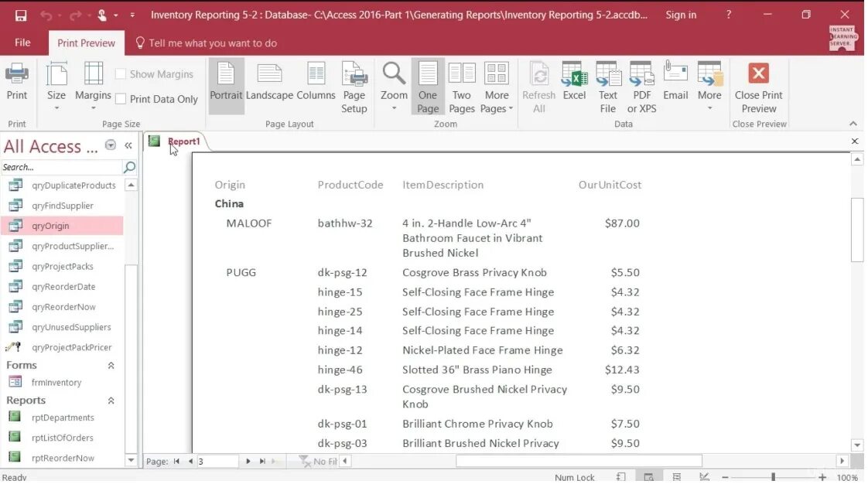Open rptDepartments report
Image resolution: width=868 pixels, height=484 pixels.
(x=62, y=418)
